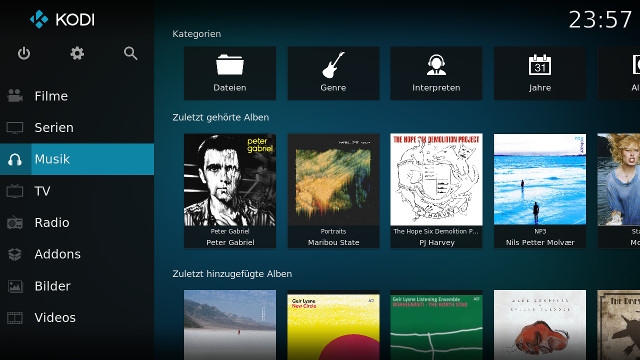Viewport: 640px width, 360px height.
Task: Click the radio icon beside Radio
Action: coord(15,222)
